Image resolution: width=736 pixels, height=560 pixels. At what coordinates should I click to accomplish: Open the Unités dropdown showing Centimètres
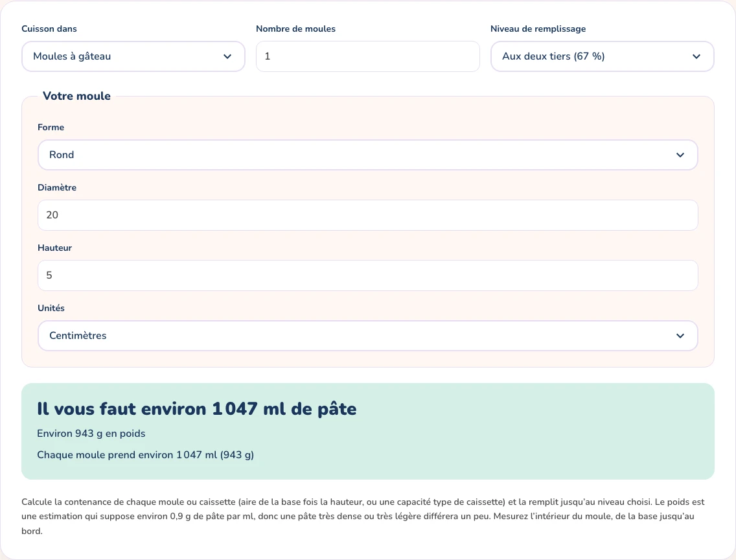pos(367,336)
